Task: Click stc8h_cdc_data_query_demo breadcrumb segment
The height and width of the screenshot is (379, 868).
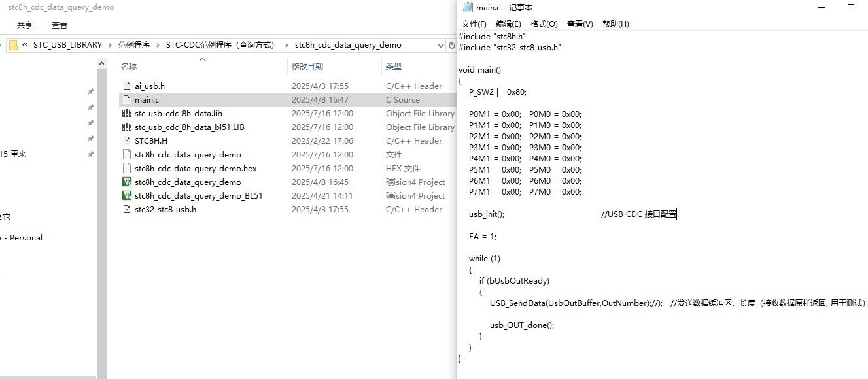Action: click(x=348, y=45)
